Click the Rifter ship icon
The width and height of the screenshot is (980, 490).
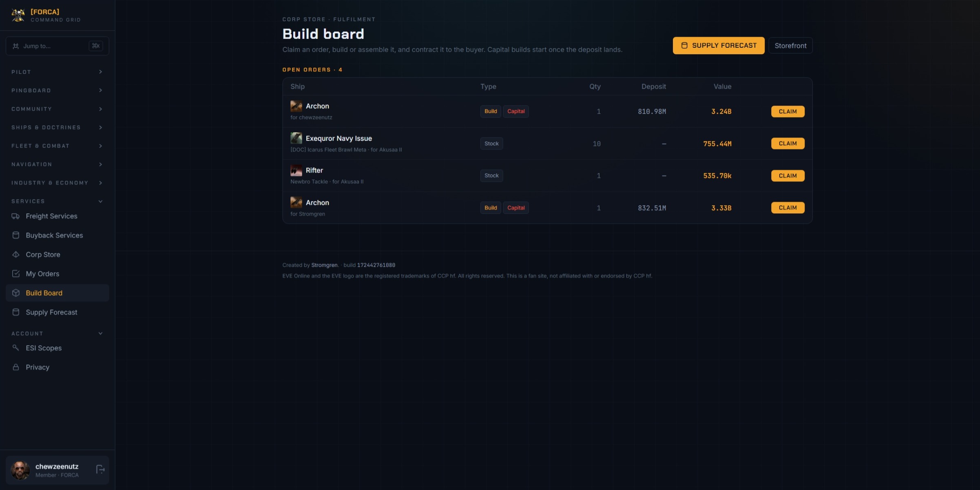pyautogui.click(x=296, y=170)
